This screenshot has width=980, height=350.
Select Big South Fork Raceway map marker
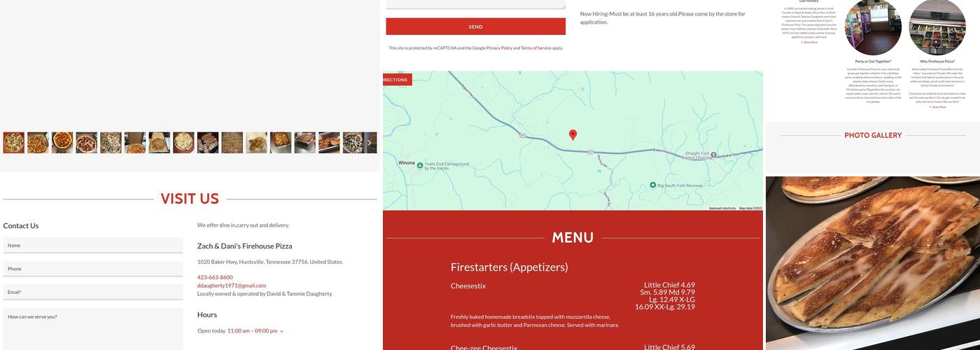coord(653,185)
